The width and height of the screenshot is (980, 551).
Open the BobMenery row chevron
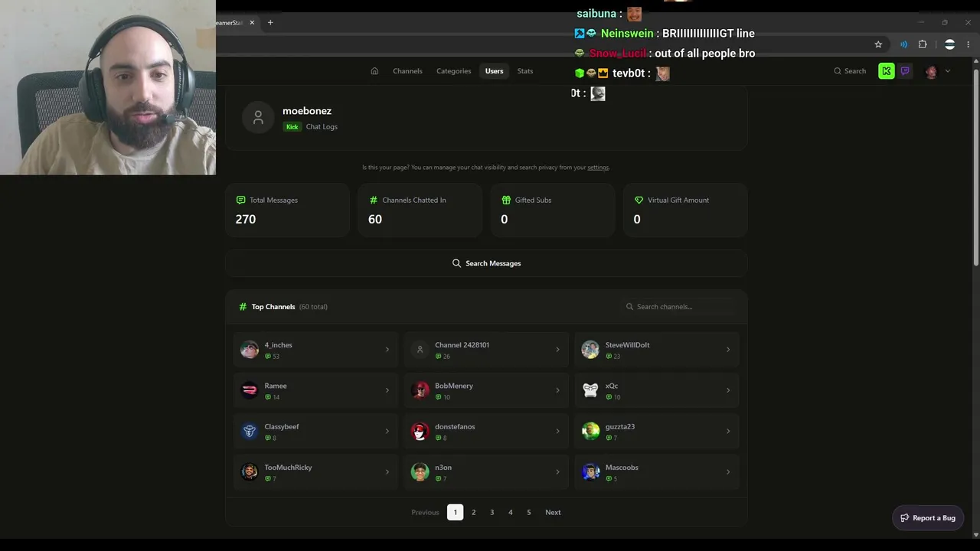(557, 390)
